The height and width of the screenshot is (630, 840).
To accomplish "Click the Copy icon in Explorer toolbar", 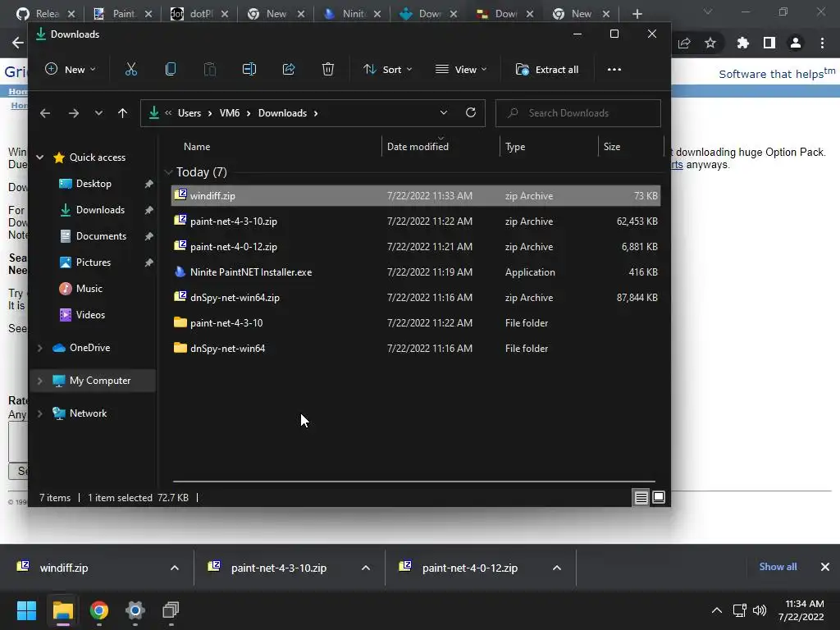I will coord(171,69).
